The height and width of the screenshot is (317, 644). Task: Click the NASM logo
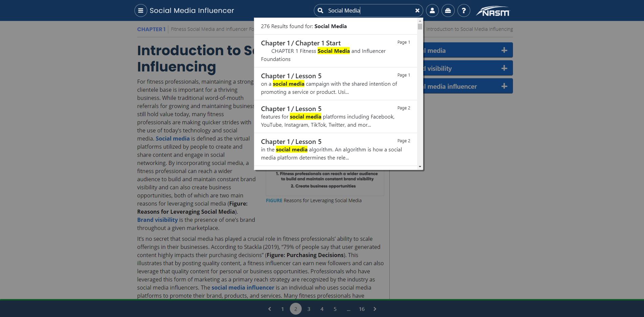point(493,11)
